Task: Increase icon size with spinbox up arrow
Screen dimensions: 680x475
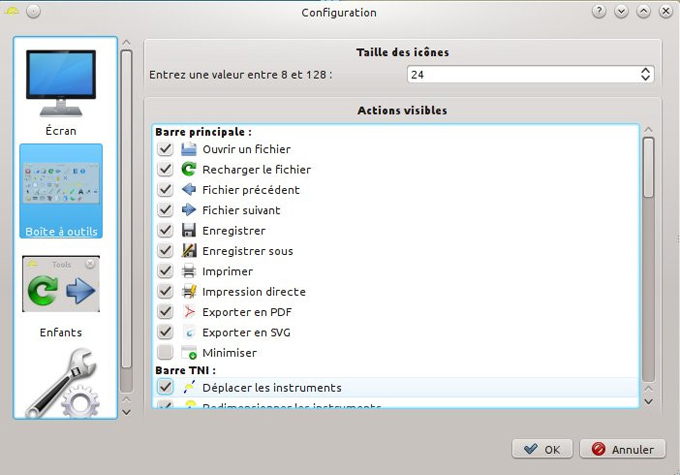Action: [x=646, y=70]
